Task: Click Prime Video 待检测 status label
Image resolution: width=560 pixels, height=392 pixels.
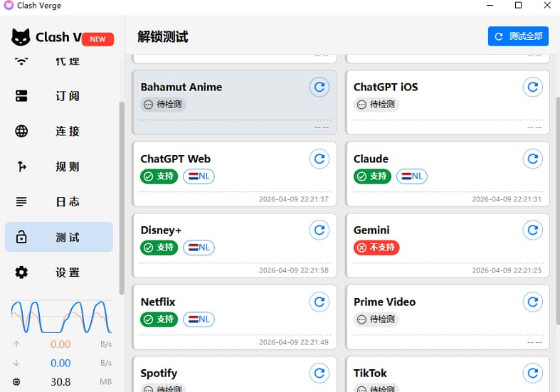Action: point(376,319)
